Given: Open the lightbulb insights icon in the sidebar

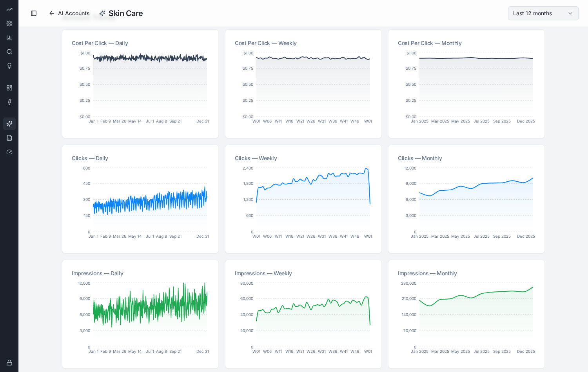Looking at the screenshot, I should (x=9, y=66).
